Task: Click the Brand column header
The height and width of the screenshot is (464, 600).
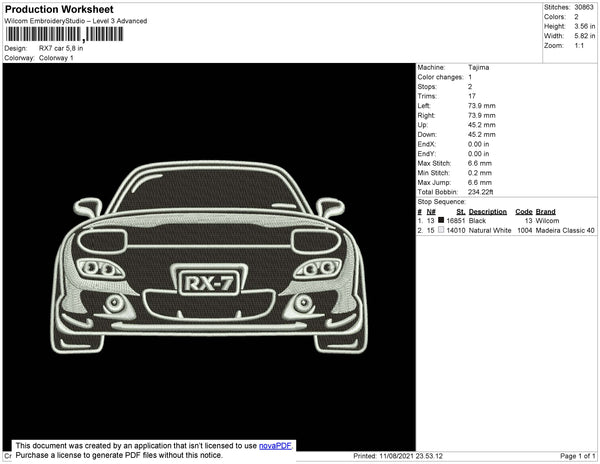Action: point(545,211)
